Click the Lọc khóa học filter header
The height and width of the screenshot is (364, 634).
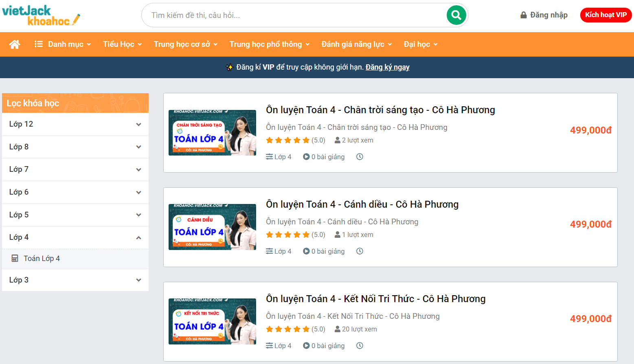pos(75,103)
